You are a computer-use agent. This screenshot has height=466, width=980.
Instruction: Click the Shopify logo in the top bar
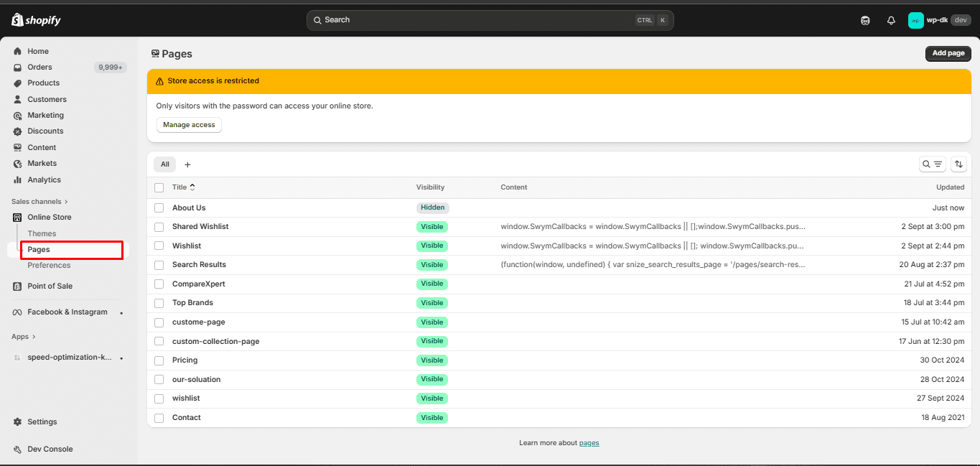(x=36, y=20)
